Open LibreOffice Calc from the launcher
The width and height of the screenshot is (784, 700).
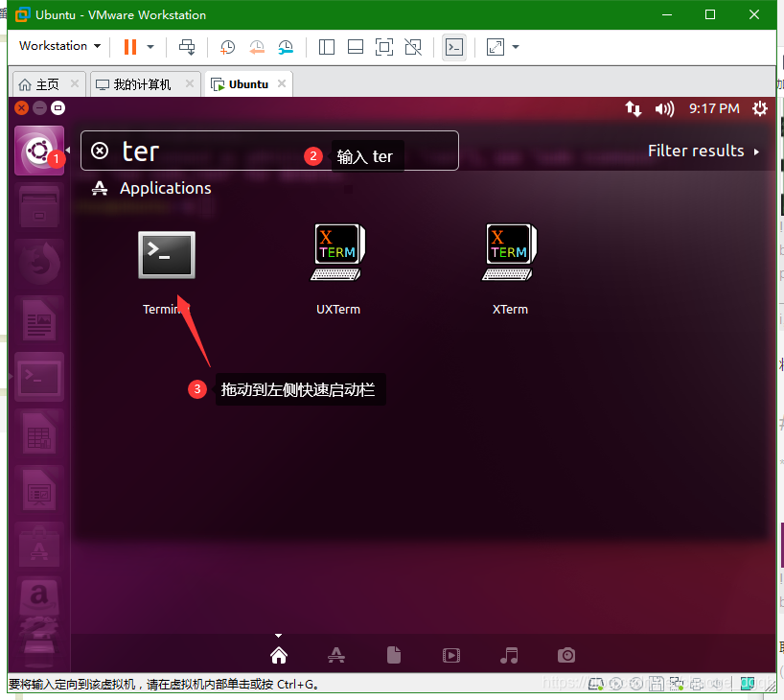(39, 433)
